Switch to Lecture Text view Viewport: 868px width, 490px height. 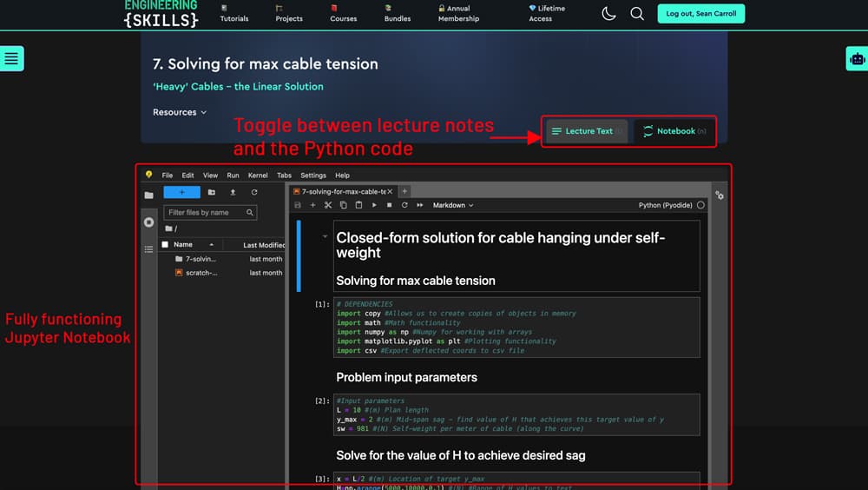(588, 131)
